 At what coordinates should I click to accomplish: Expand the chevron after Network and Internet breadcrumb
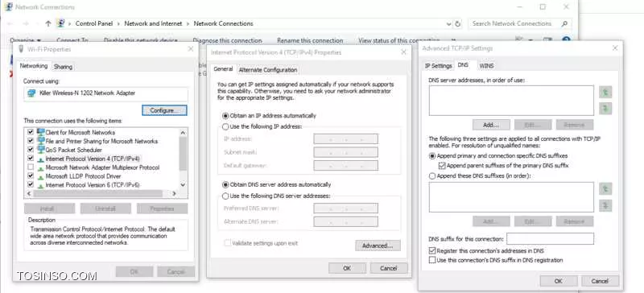[188, 24]
